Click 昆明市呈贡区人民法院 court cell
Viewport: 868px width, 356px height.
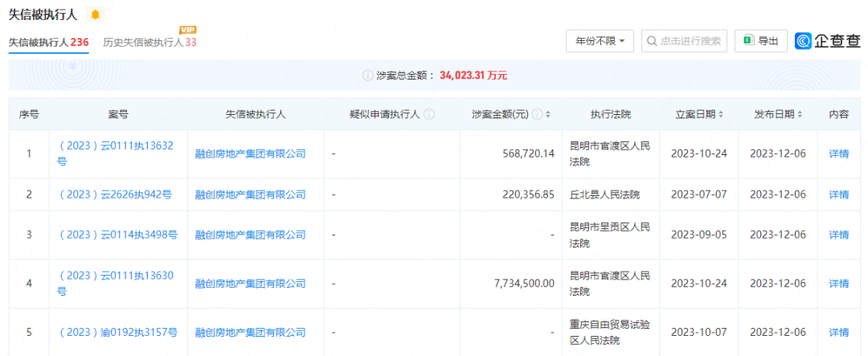[610, 235]
